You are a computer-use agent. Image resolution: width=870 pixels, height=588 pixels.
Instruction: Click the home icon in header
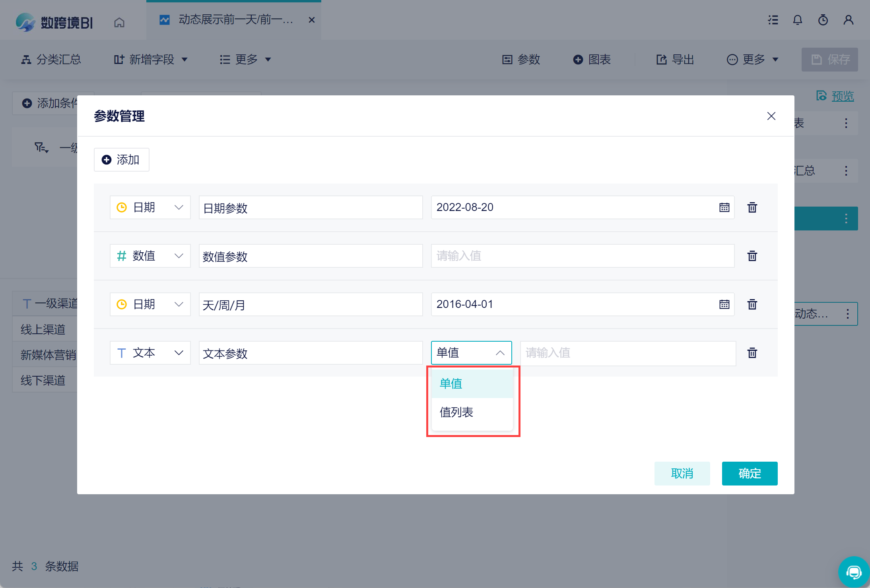(119, 22)
